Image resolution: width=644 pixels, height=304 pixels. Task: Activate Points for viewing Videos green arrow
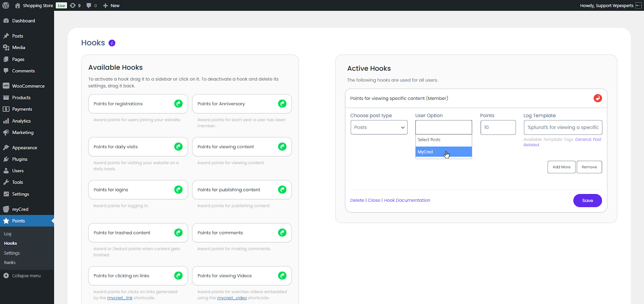tap(282, 276)
